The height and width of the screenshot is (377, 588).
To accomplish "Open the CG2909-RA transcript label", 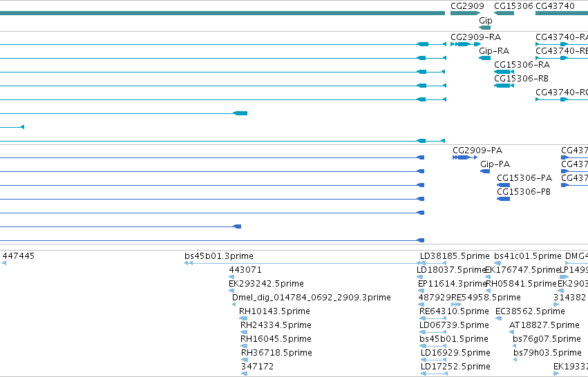I will (x=475, y=37).
